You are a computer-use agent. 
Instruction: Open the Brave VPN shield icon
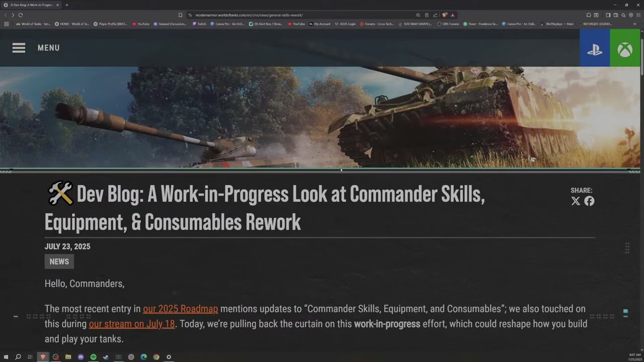click(x=630, y=15)
